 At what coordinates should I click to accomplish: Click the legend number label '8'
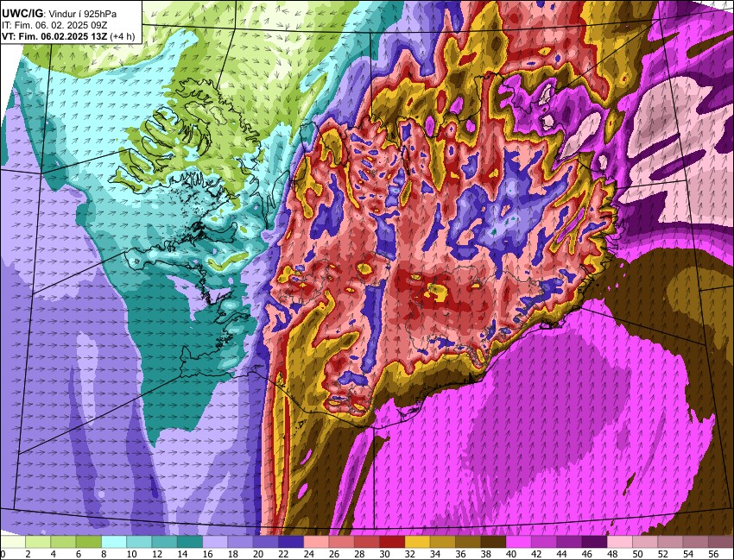pos(102,554)
